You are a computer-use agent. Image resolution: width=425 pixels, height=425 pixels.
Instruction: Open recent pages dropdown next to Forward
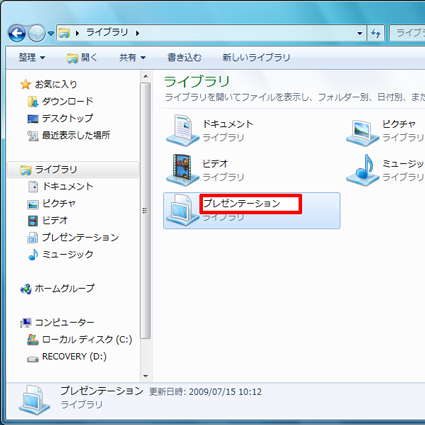point(51,33)
